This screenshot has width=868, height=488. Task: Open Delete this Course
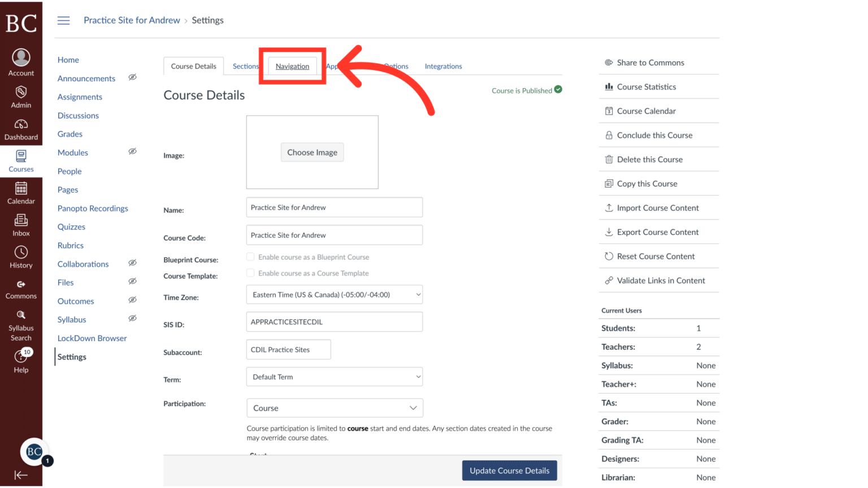click(649, 159)
